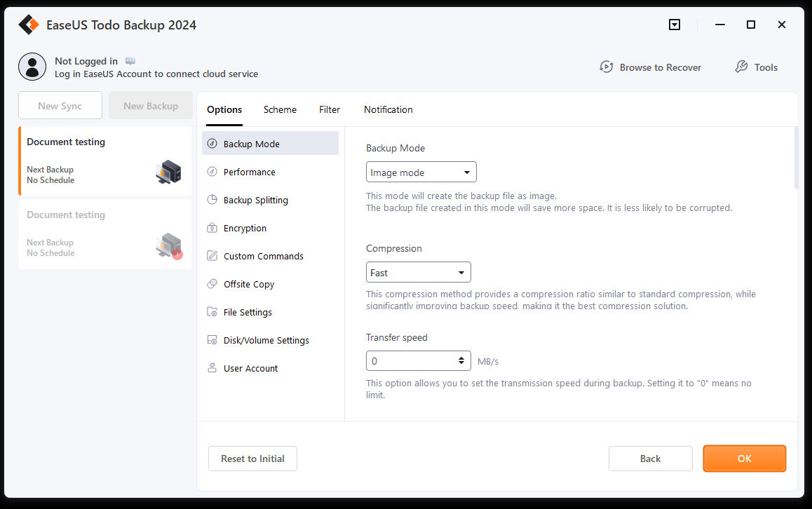Click the User Account person icon

coord(212,367)
